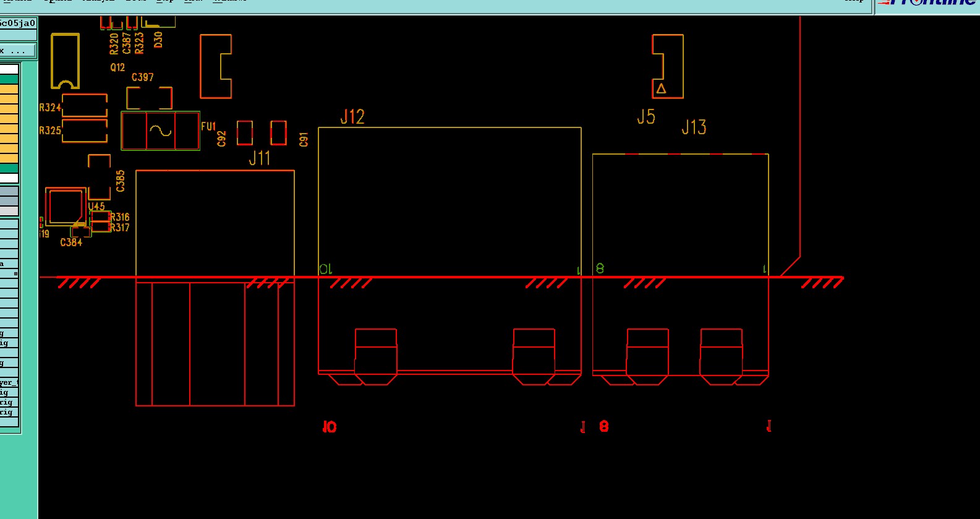
Task: Click the red pin number 10 below J12
Action: pos(330,427)
